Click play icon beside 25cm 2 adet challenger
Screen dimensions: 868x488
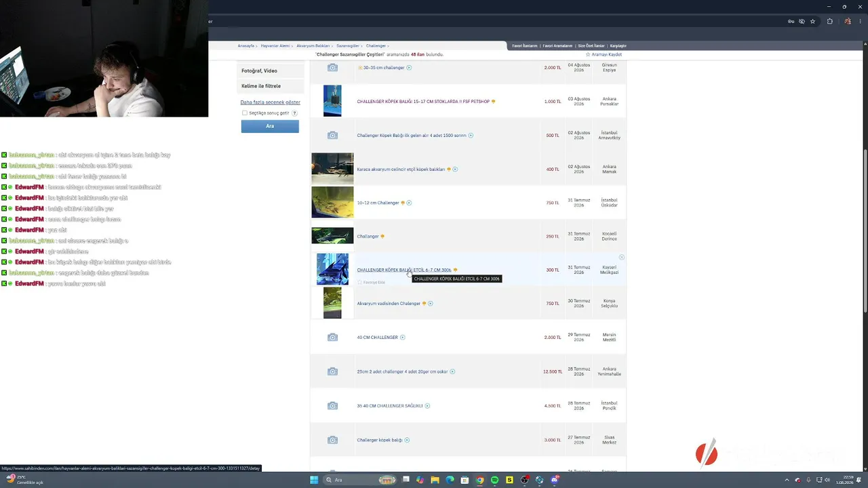[452, 371]
